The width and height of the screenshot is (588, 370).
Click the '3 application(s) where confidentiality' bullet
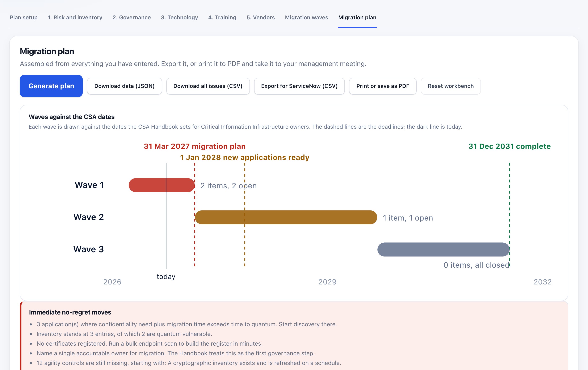point(187,324)
